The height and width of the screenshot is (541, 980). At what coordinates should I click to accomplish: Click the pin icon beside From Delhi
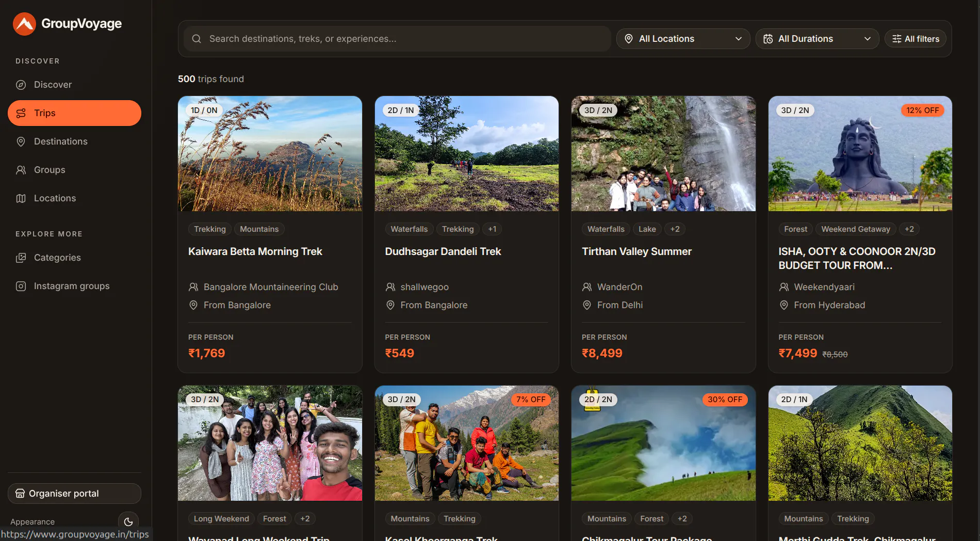[x=587, y=305]
